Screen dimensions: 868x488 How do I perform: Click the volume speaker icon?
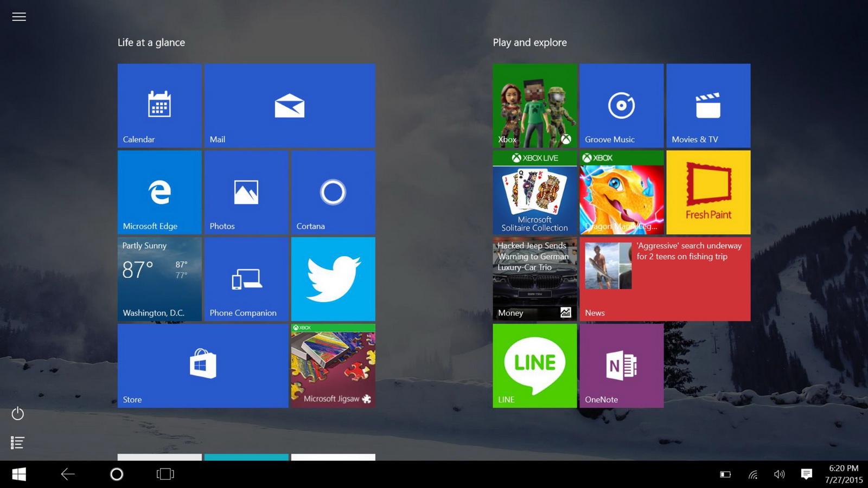pyautogui.click(x=780, y=474)
